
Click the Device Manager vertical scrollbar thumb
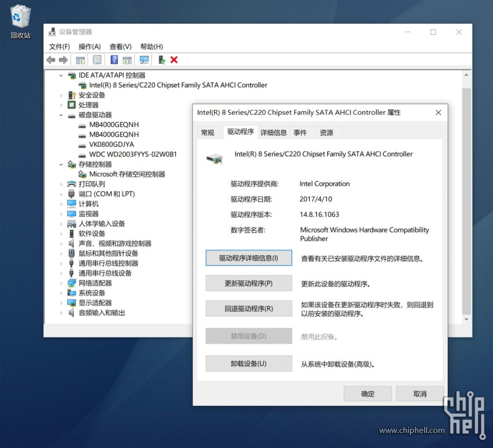click(x=466, y=201)
